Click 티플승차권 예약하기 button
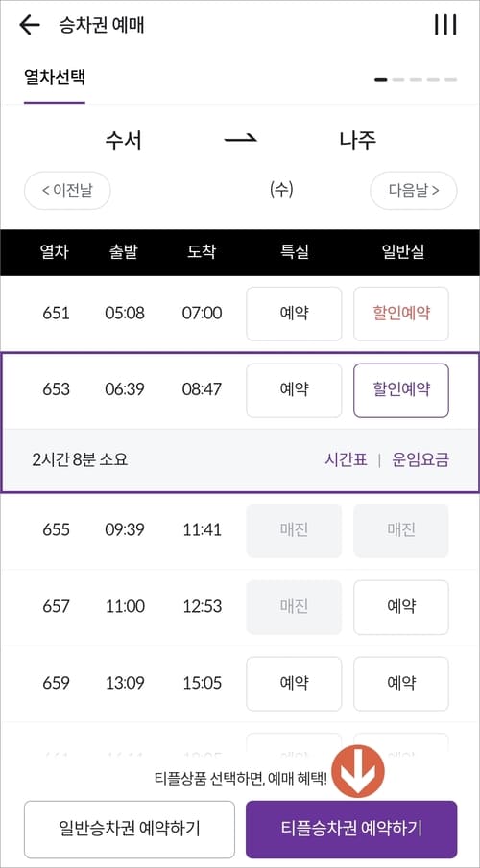 click(351, 830)
